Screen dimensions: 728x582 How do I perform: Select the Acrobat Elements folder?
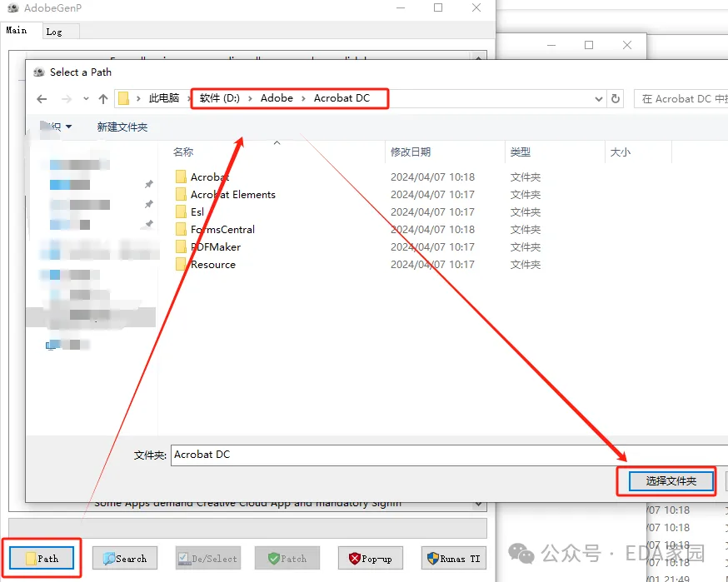(x=233, y=195)
